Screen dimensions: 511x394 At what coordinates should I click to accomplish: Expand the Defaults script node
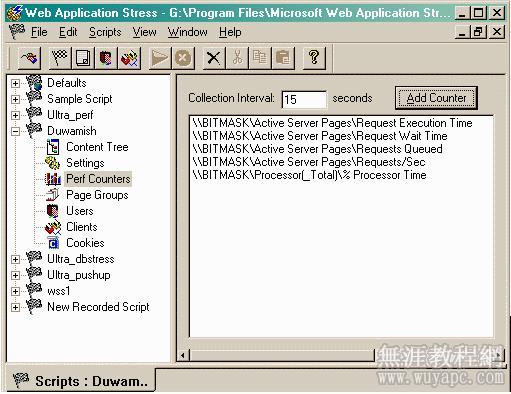point(15,83)
